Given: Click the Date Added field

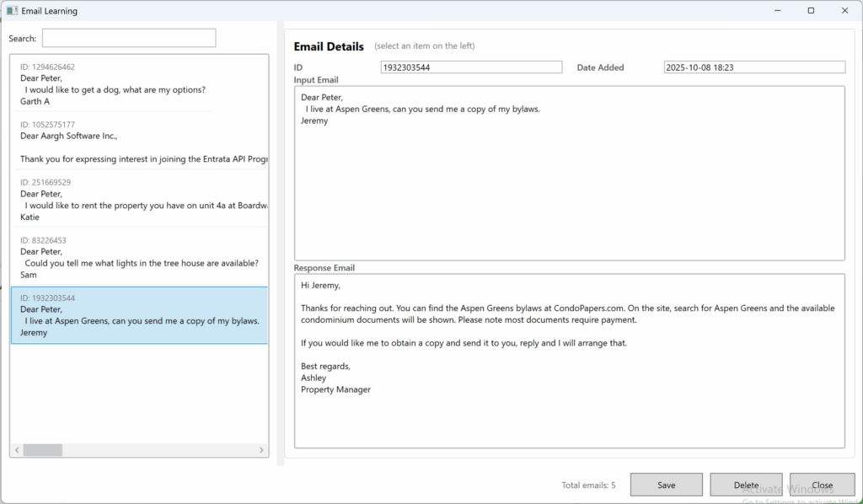Looking at the screenshot, I should point(753,67).
